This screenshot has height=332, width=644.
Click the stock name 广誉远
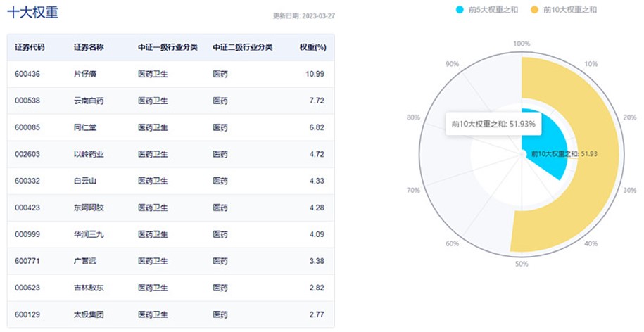pyautogui.click(x=85, y=261)
